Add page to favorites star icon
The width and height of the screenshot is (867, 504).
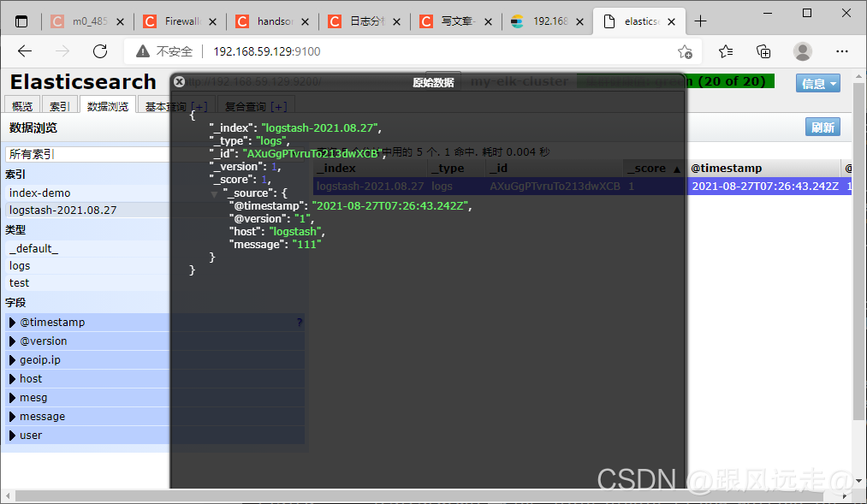685,51
